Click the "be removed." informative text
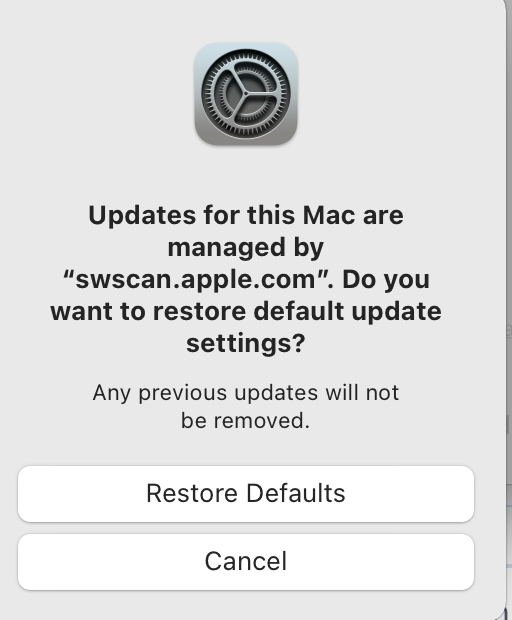The image size is (512, 620). [245, 420]
